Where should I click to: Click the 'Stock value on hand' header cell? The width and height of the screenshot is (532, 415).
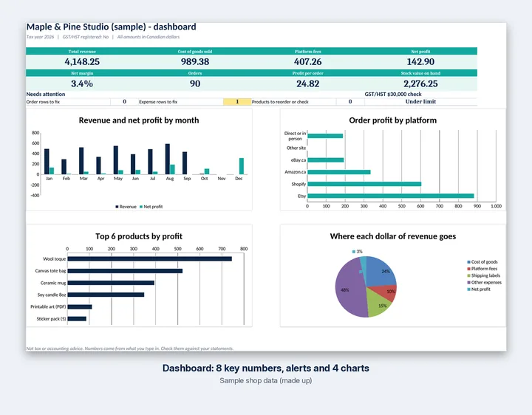coord(420,73)
